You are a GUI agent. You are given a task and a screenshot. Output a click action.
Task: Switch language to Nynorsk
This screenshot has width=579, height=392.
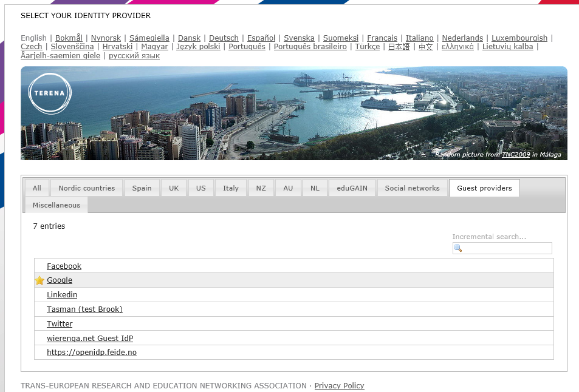point(106,38)
